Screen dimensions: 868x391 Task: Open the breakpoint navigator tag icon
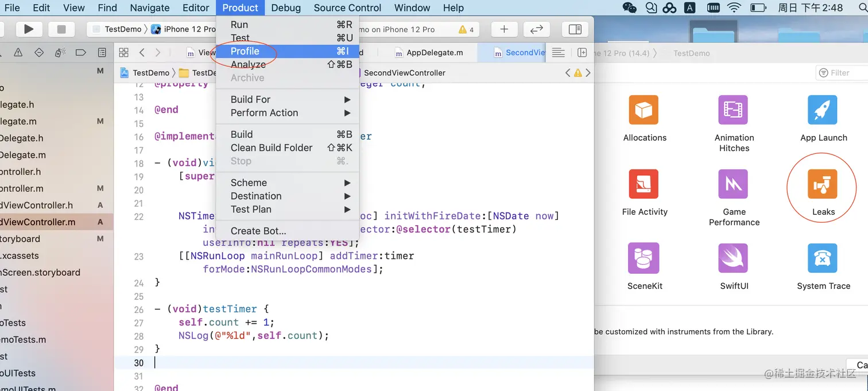pyautogui.click(x=81, y=52)
